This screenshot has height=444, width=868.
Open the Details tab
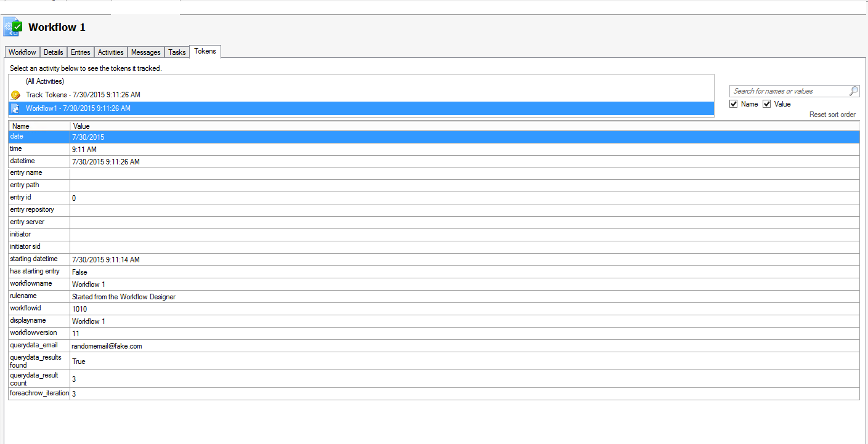pyautogui.click(x=54, y=52)
